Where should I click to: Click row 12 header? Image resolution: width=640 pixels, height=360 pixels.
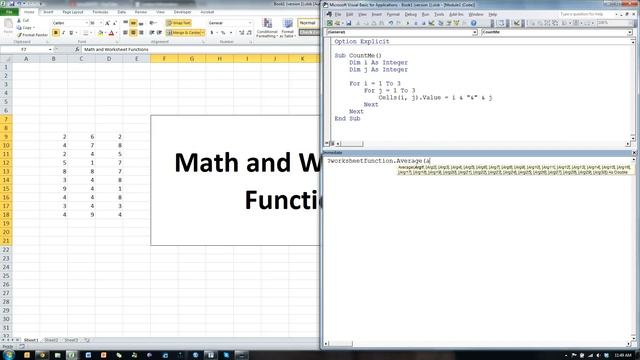(6, 162)
